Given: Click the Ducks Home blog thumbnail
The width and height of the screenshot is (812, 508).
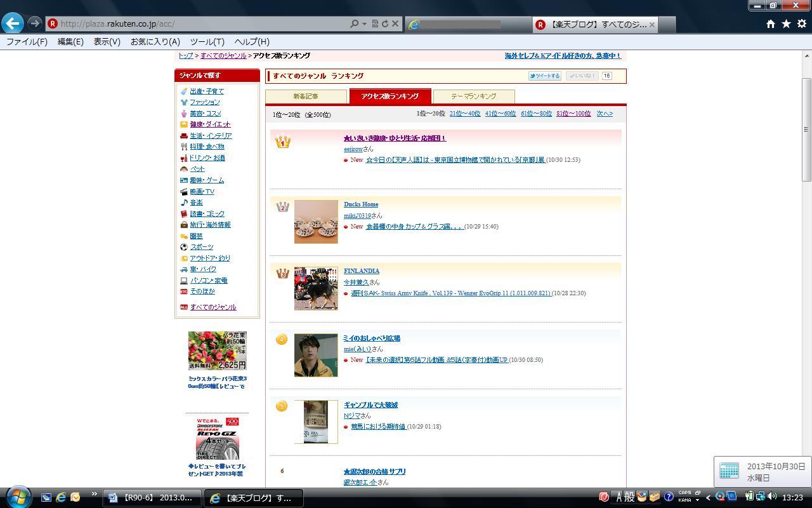Looking at the screenshot, I should [x=316, y=222].
